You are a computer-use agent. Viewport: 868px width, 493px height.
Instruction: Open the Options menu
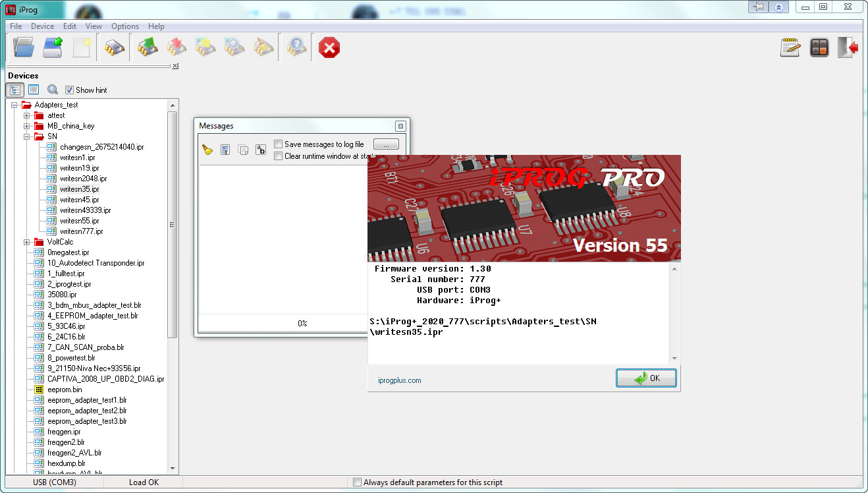(x=125, y=26)
